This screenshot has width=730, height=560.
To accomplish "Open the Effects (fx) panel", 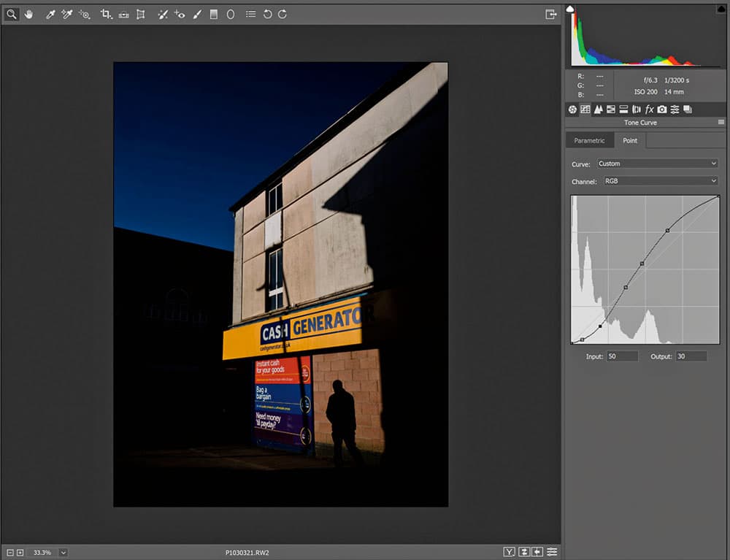I will [x=649, y=110].
